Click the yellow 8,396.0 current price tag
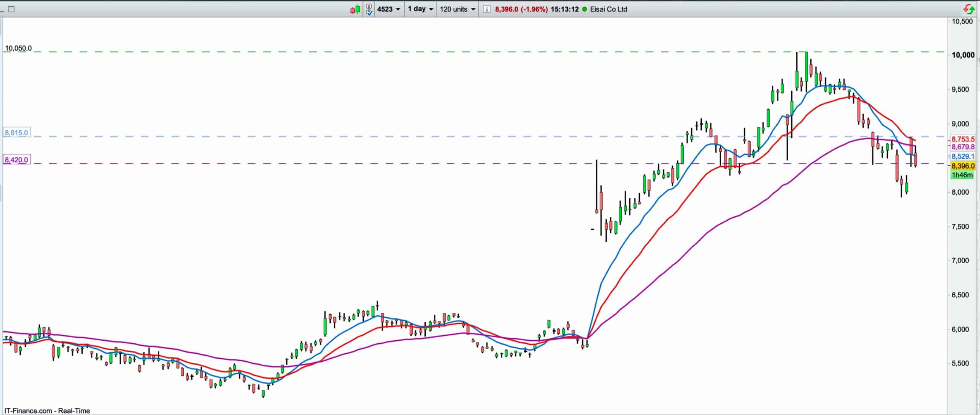 (x=963, y=166)
